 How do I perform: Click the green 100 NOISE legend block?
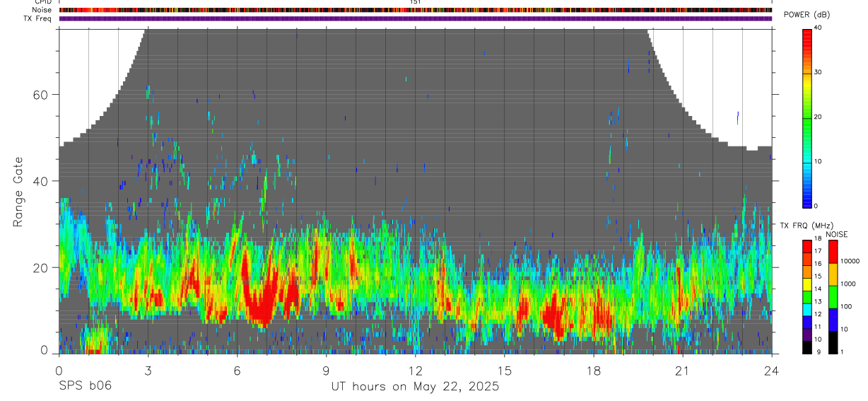tap(833, 296)
